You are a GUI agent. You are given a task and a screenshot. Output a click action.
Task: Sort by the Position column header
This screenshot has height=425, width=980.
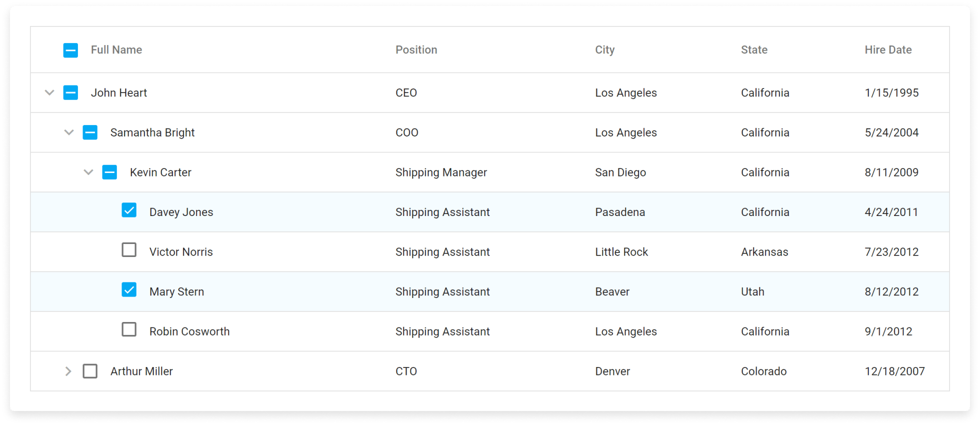[416, 50]
